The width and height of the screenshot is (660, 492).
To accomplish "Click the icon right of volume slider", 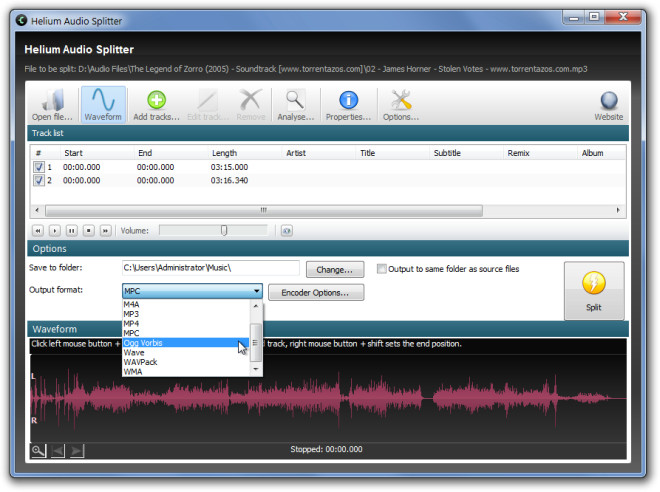I will 287,231.
